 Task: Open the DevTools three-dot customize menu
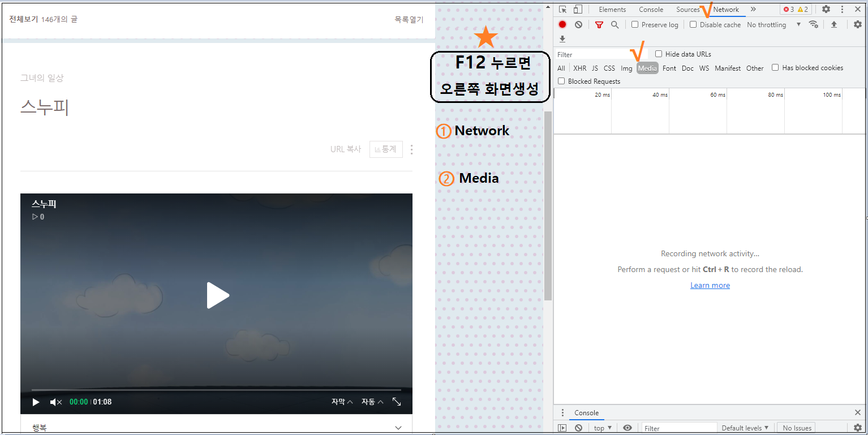(842, 9)
